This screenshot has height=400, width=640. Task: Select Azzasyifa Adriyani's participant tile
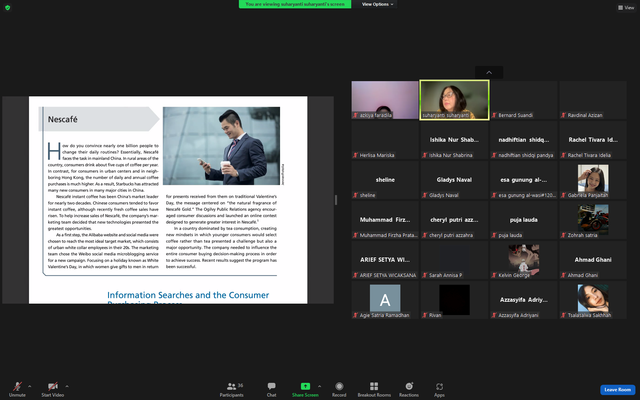(524, 300)
